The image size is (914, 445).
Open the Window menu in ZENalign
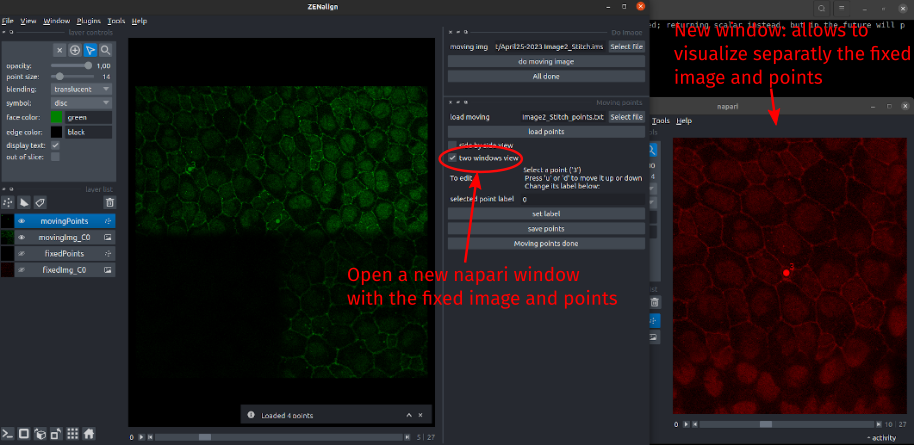(x=57, y=20)
